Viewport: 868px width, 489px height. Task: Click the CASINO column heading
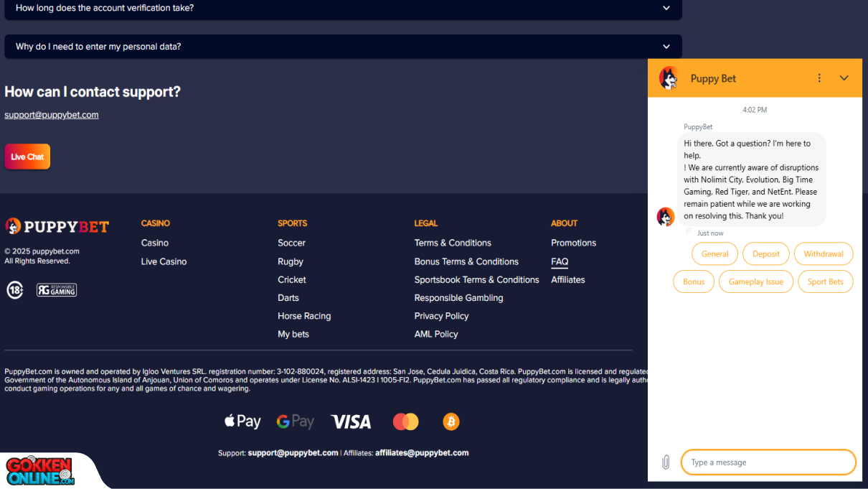pyautogui.click(x=156, y=223)
